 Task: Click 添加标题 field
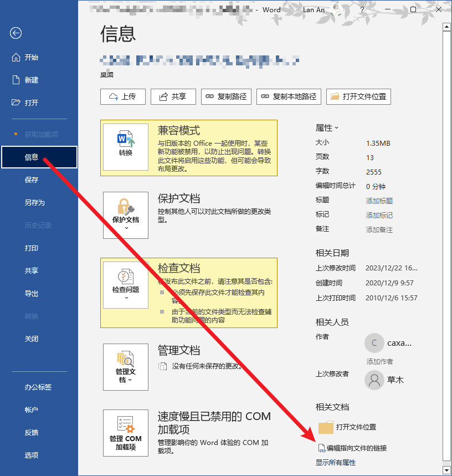(x=379, y=201)
